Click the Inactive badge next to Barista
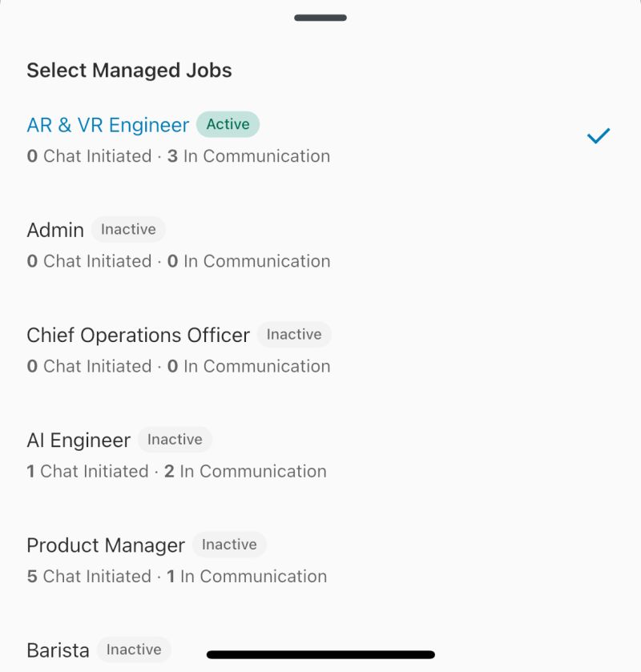 pyautogui.click(x=134, y=650)
